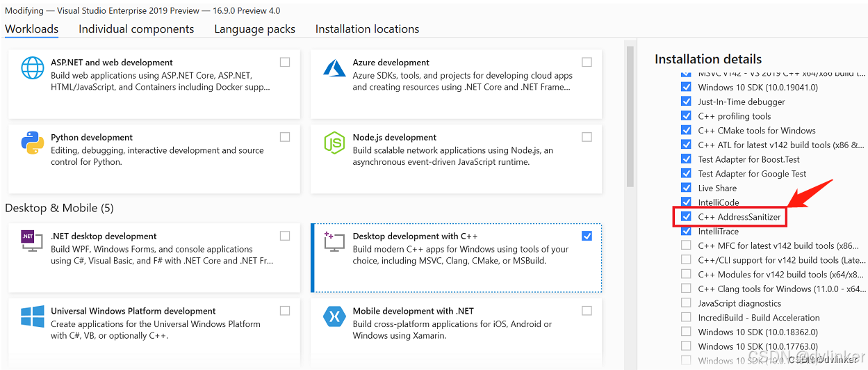
Task: Enable the Python development workload checkbox
Action: (285, 137)
